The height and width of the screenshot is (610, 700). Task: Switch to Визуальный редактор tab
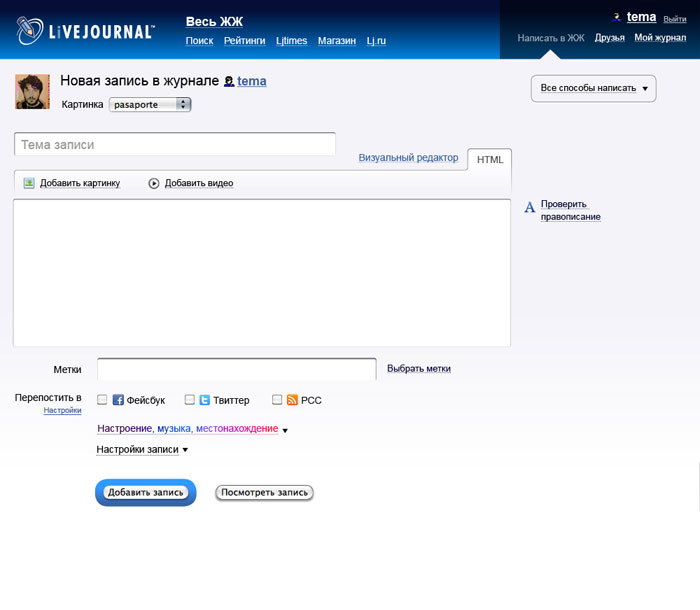[x=408, y=158]
